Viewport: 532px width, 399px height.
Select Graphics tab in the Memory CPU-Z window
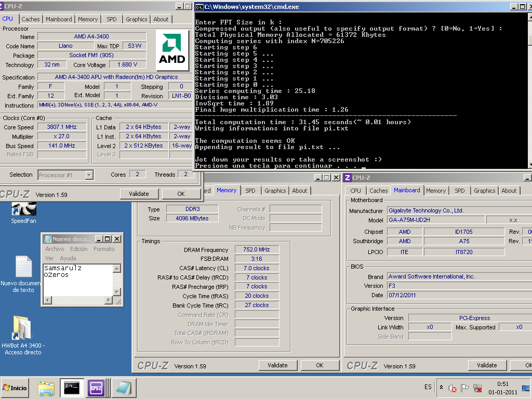click(275, 191)
